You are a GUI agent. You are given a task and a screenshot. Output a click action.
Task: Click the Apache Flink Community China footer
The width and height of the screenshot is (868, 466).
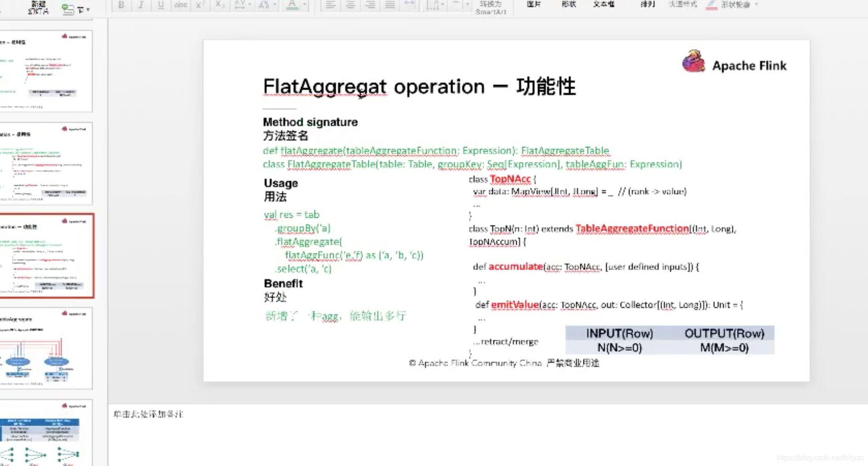[x=504, y=363]
